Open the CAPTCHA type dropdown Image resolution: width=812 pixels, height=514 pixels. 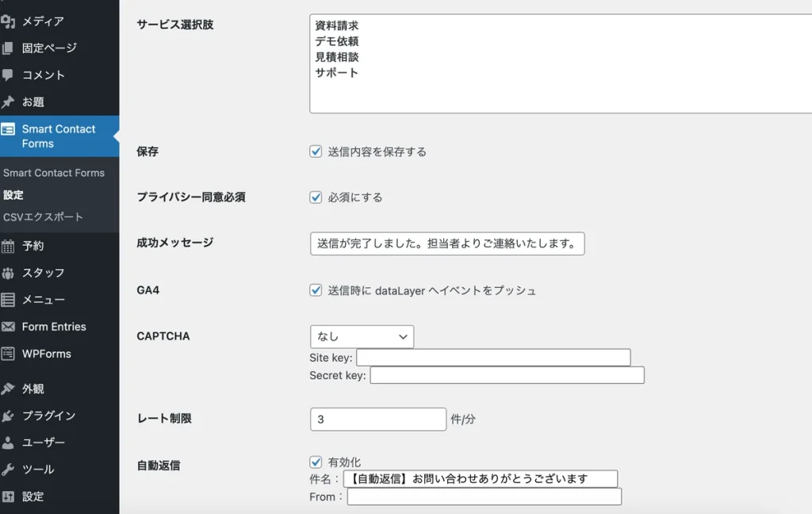[362, 336]
